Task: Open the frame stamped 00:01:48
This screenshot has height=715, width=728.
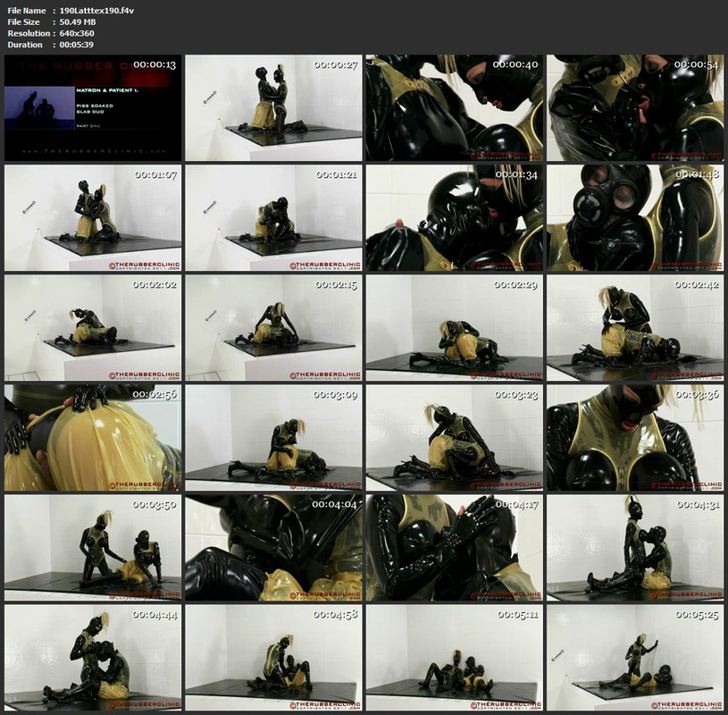Action: (x=635, y=218)
